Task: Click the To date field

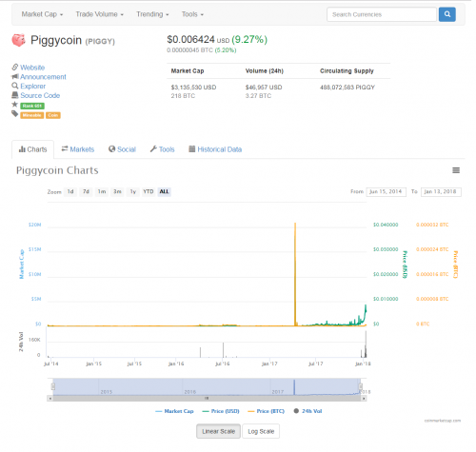Action: [441, 192]
